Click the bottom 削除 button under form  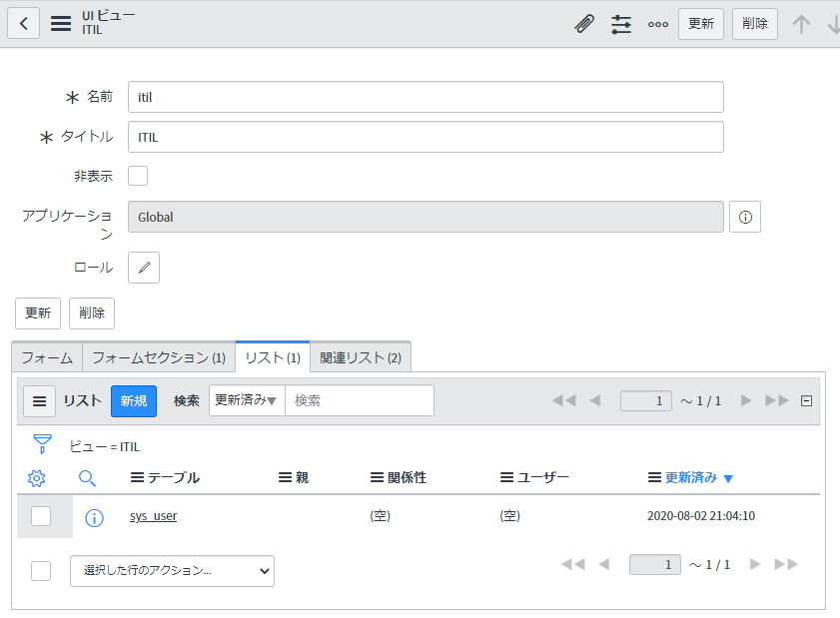coord(92,313)
